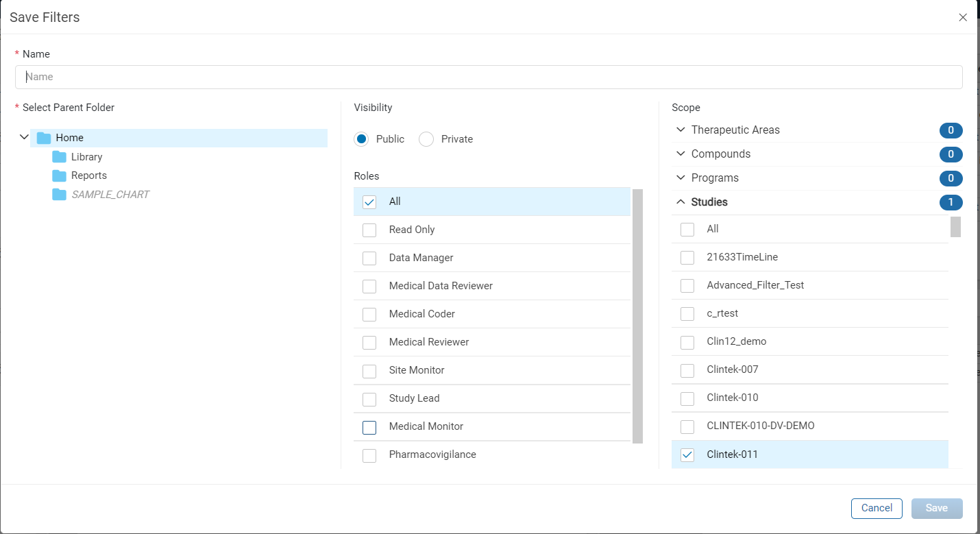Check the c_rtest study checkbox

687,314
